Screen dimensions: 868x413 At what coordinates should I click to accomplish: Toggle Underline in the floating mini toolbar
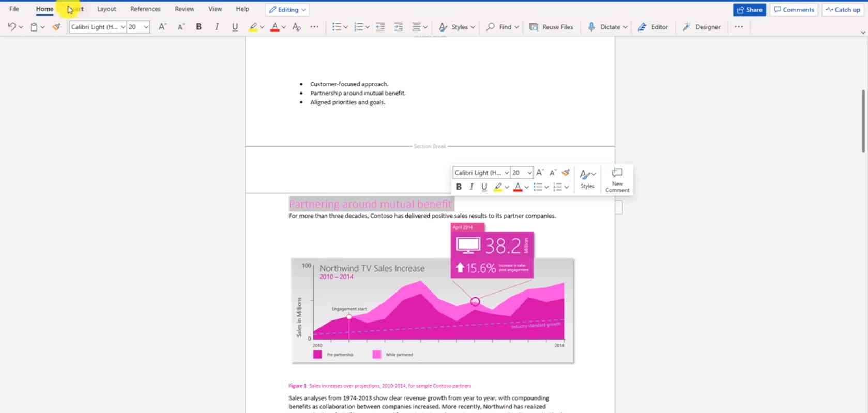click(x=484, y=187)
